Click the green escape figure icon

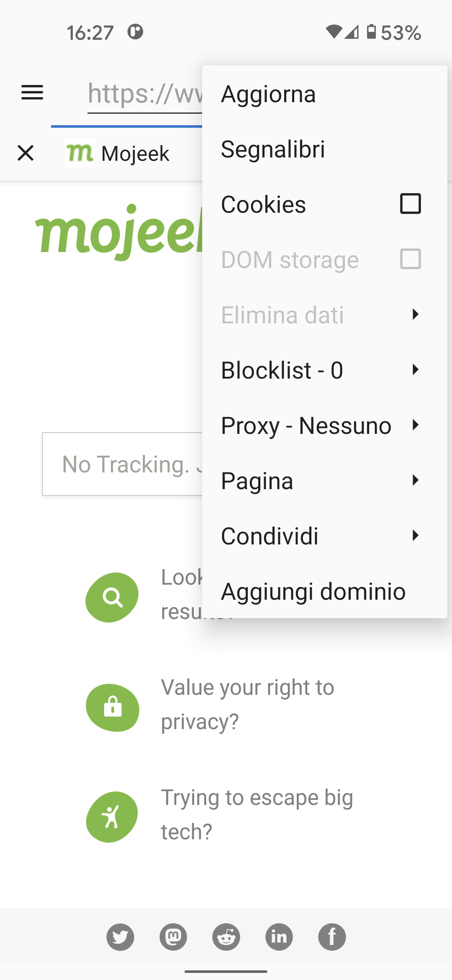click(112, 817)
